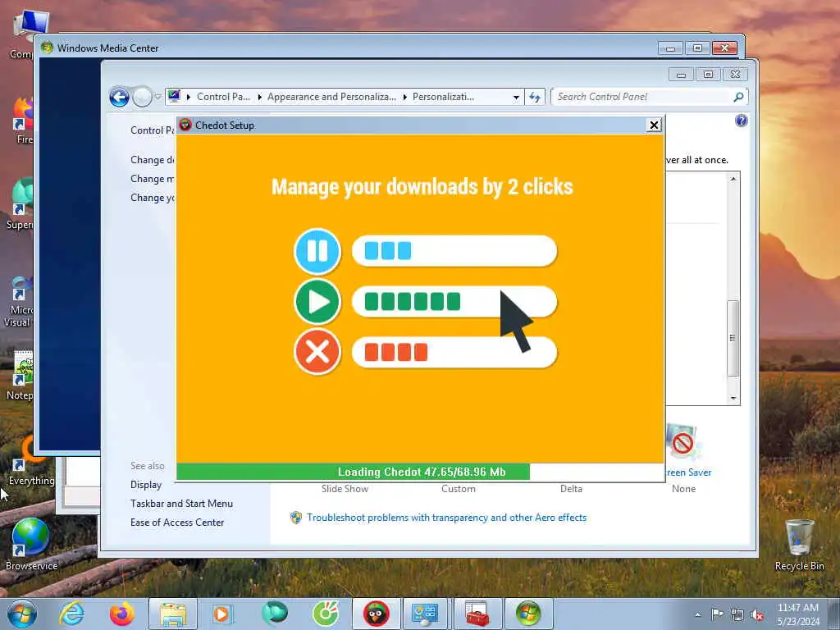Click the Control Panel address bar icon
The height and width of the screenshot is (630, 840).
pos(174,97)
